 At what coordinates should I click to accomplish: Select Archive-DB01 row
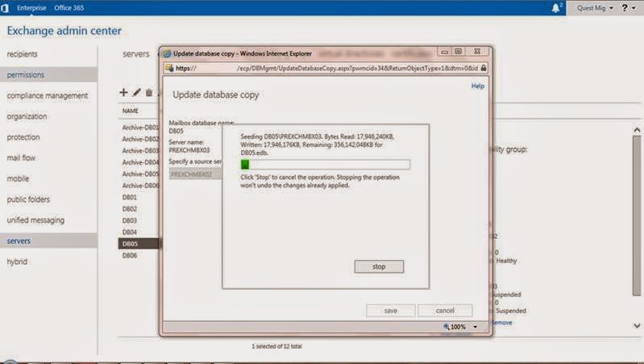(140, 128)
